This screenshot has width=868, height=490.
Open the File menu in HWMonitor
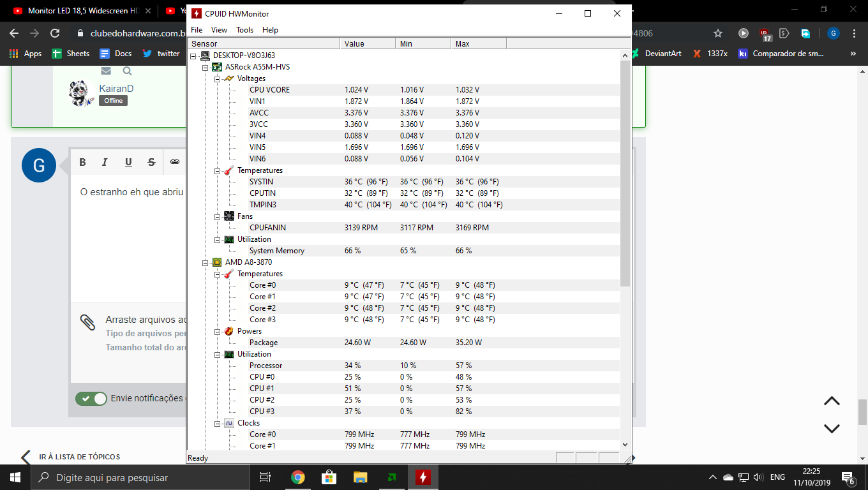[197, 30]
